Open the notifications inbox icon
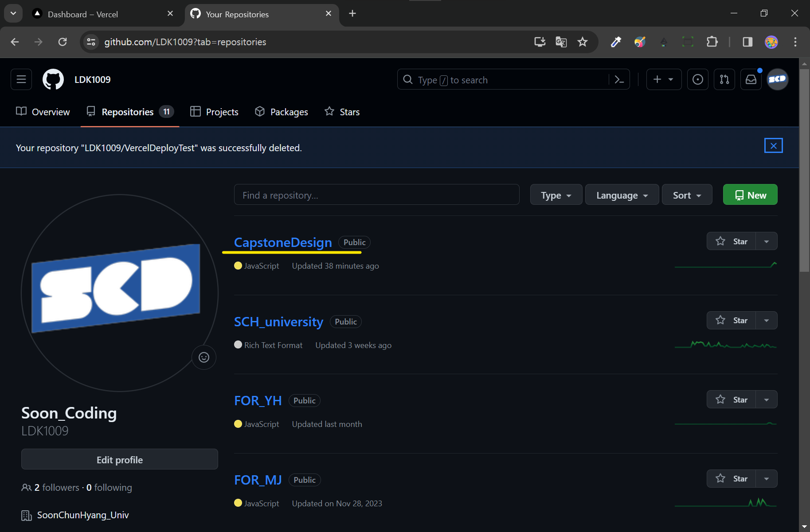The image size is (810, 532). click(x=751, y=79)
